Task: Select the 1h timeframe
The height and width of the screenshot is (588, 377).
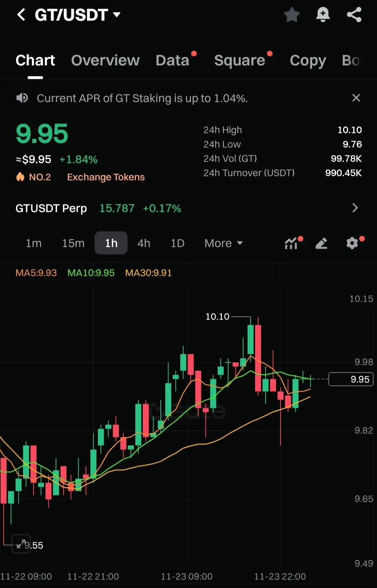Action: 111,243
